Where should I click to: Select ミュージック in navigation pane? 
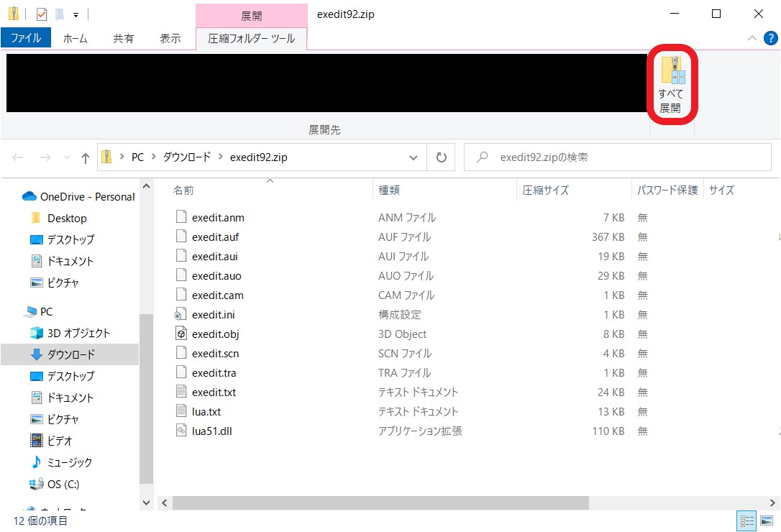[x=62, y=462]
